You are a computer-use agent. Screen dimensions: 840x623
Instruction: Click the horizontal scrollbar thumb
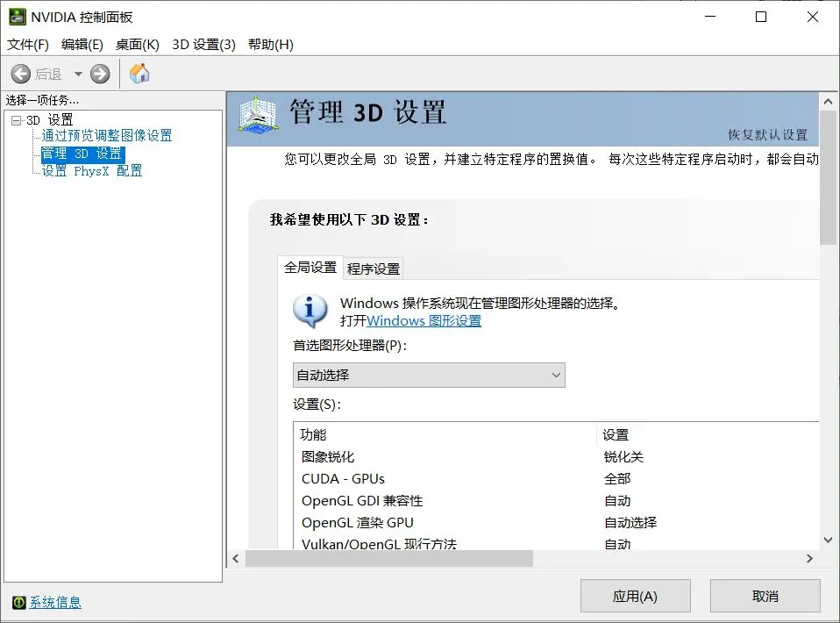click(389, 559)
